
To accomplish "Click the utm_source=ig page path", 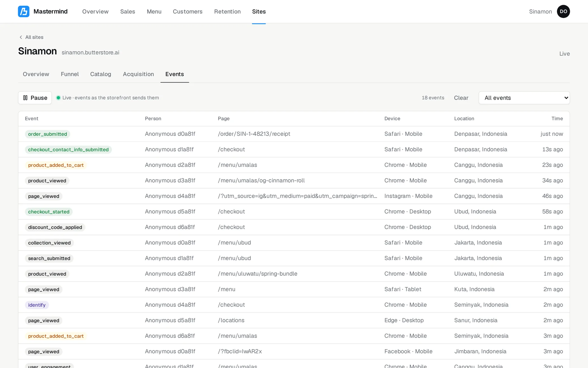I will (x=297, y=196).
